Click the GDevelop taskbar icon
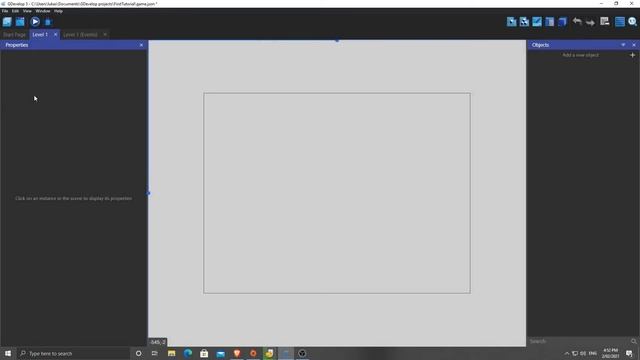 tap(286, 353)
